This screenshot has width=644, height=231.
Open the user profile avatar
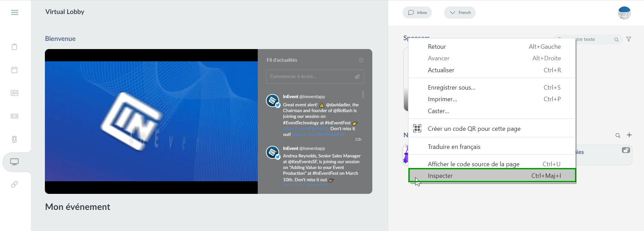624,13
